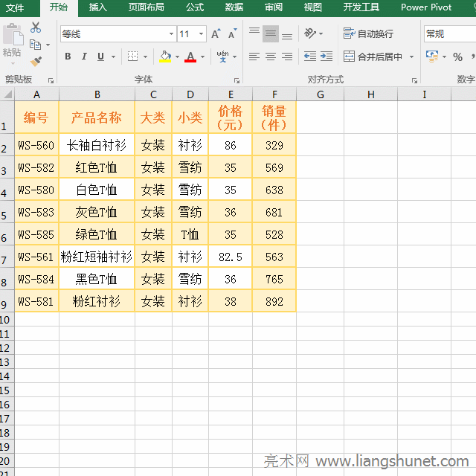Apply center horizontal text alignment
This screenshot has height=476, width=476.
tap(271, 57)
